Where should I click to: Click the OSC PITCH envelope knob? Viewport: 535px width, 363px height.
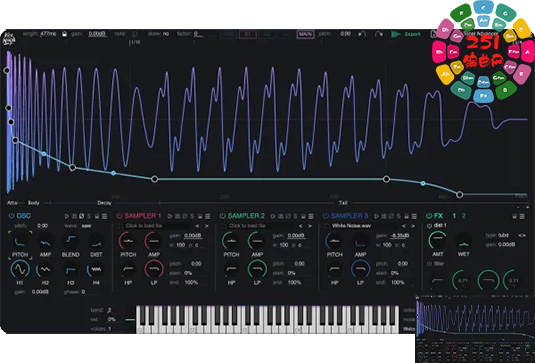[20, 241]
